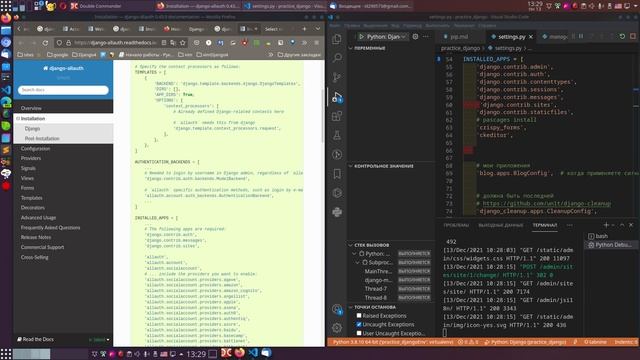Show more bookmarks with the chevron overflow
This screenshot has width=640, height=360.
click(270, 54)
